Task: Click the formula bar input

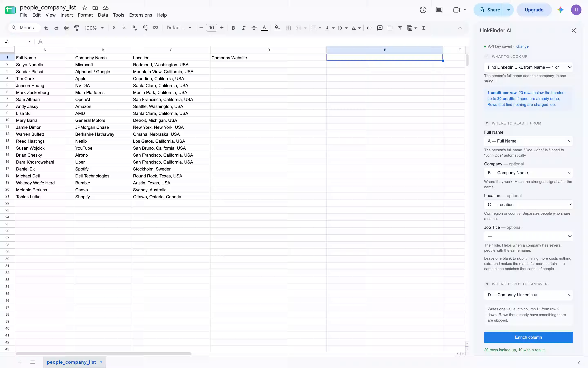Action: [255, 41]
